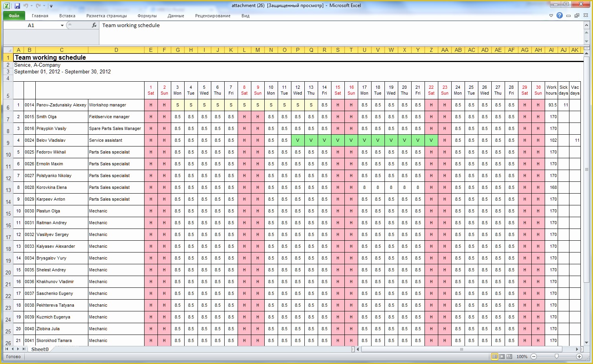Click the Select All corner button
Viewport: 593px width, 364px height.
[x=8, y=50]
